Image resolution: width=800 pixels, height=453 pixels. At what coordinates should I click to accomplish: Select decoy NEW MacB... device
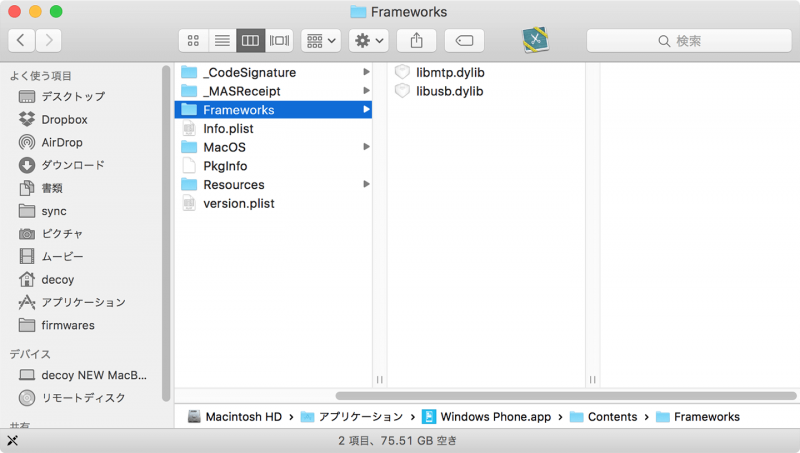pos(85,375)
